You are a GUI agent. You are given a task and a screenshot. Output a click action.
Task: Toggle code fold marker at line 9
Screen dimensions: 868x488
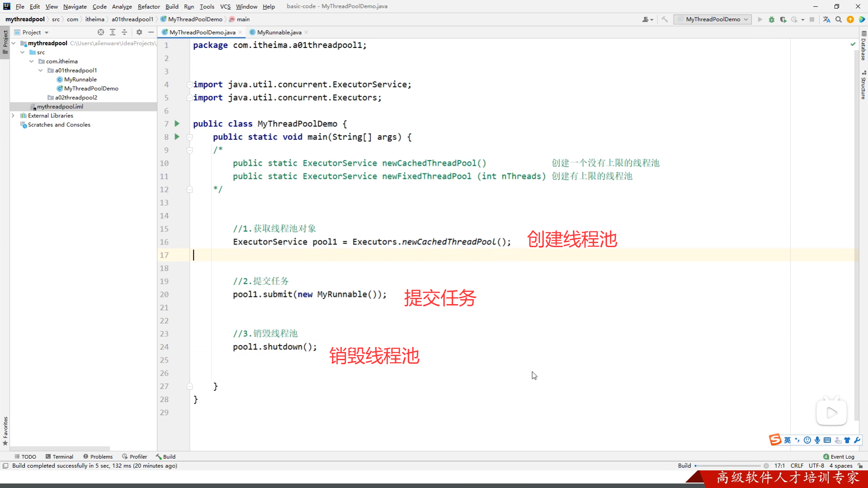click(x=190, y=150)
